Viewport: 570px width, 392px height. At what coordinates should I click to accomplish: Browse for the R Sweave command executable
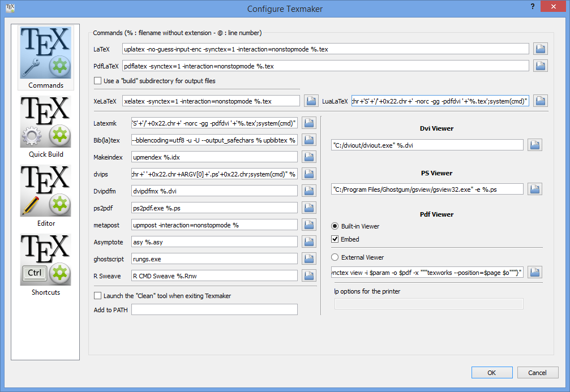(x=309, y=275)
